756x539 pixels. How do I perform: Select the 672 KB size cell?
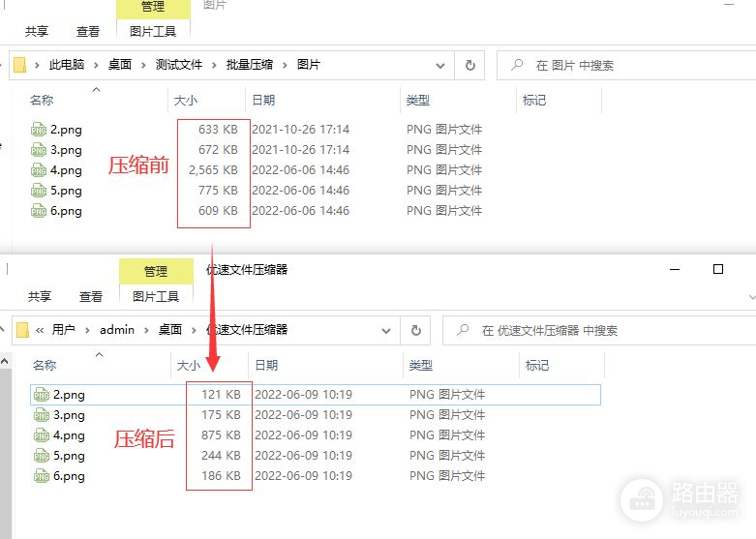pyautogui.click(x=218, y=150)
